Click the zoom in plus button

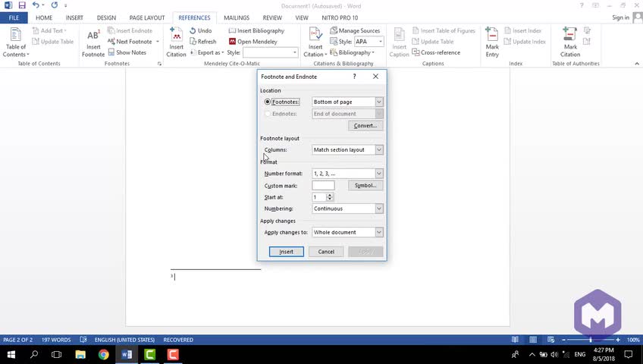click(x=617, y=340)
